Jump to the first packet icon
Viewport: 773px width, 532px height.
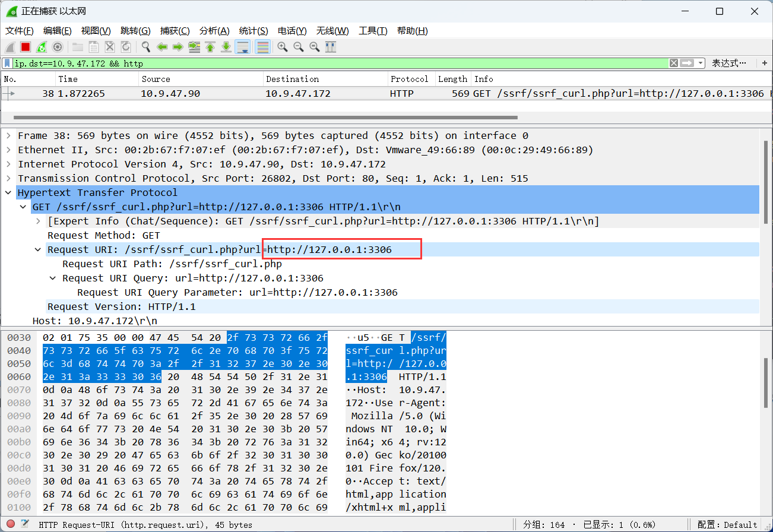tap(210, 47)
